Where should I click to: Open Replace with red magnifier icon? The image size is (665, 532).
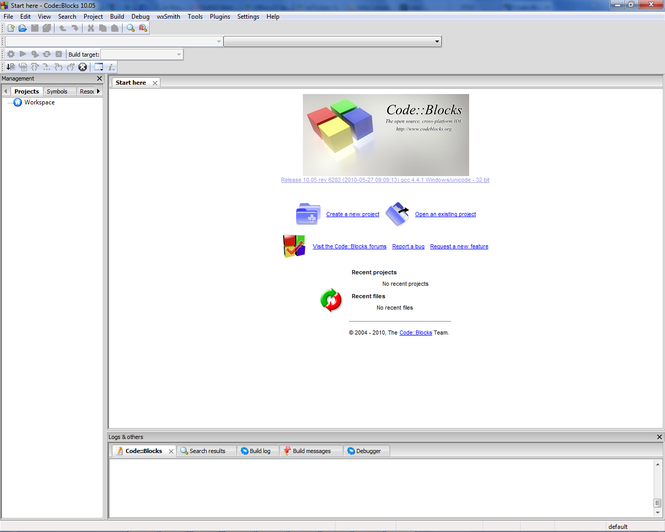[143, 28]
